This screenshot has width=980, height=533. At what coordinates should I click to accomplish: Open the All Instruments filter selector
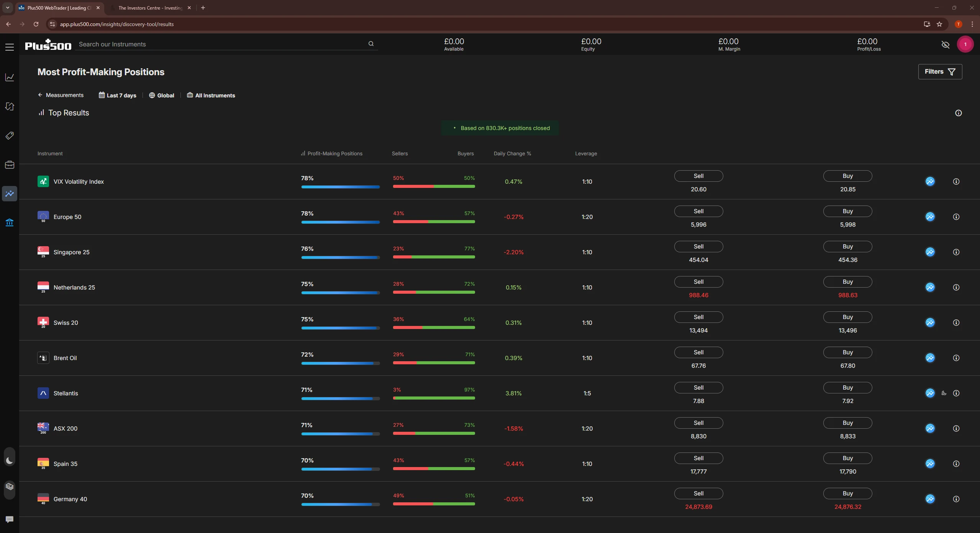tap(211, 95)
